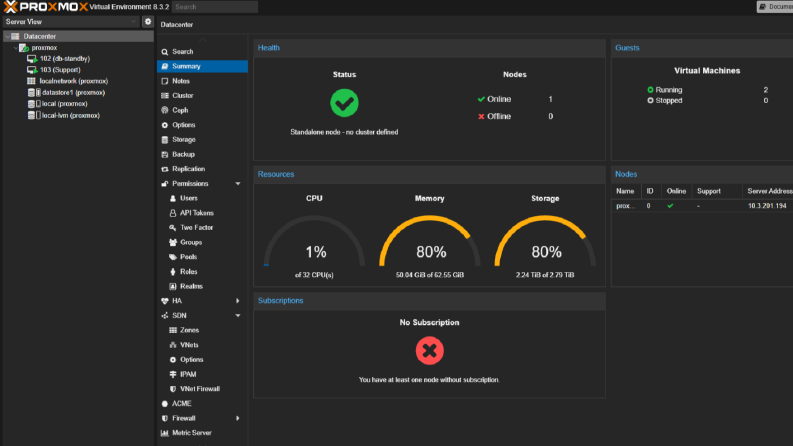This screenshot has width=793, height=446.
Task: Open the ACME menu item
Action: (x=202, y=404)
